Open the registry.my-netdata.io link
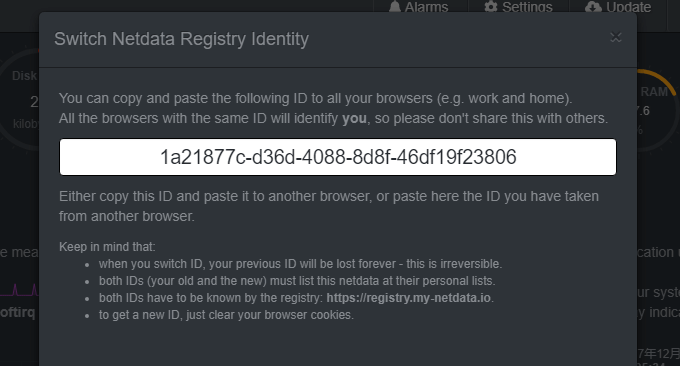 (x=409, y=298)
